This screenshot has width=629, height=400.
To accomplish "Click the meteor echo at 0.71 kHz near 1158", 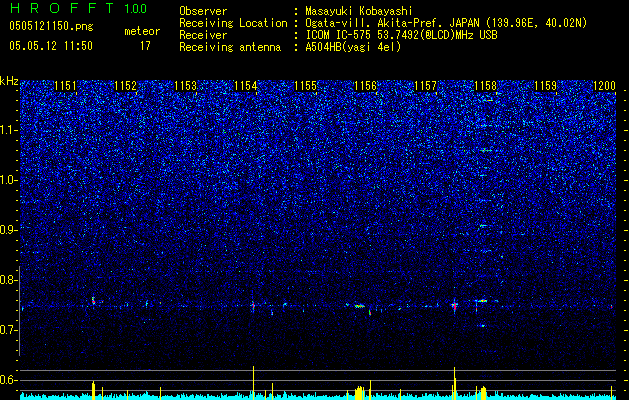I will coord(483,326).
